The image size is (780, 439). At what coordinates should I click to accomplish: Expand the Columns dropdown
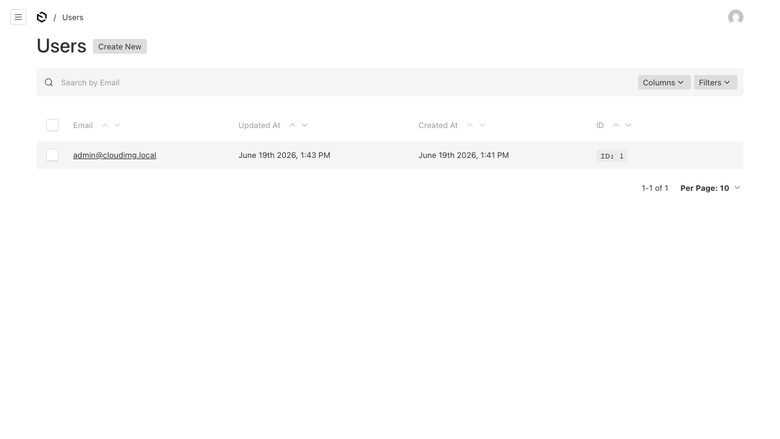click(664, 83)
